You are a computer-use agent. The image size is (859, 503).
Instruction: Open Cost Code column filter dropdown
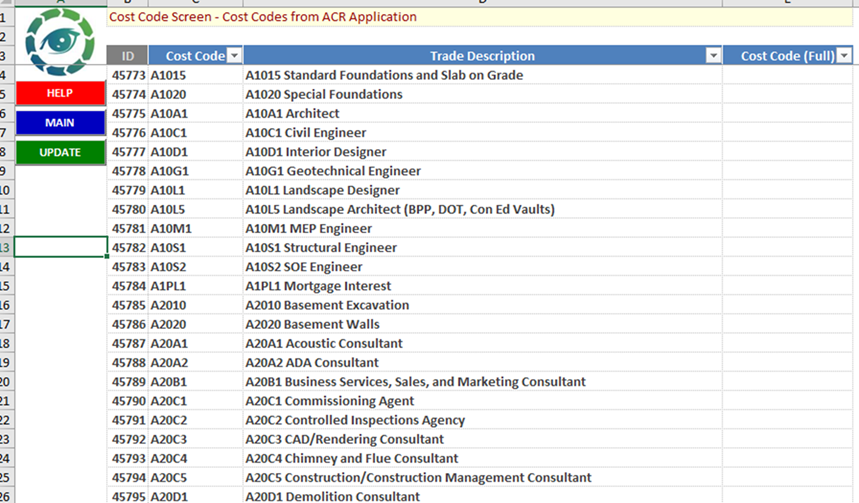[x=234, y=55]
